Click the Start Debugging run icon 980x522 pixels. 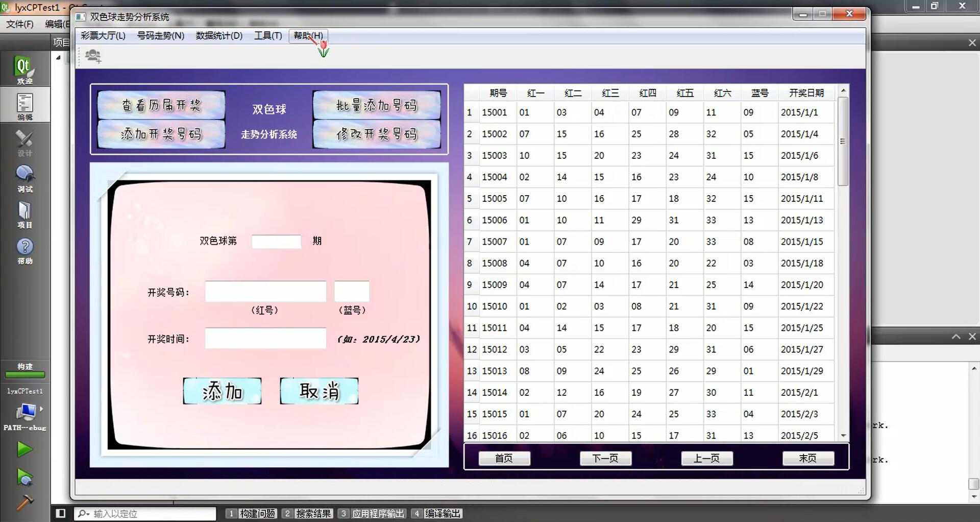click(24, 477)
